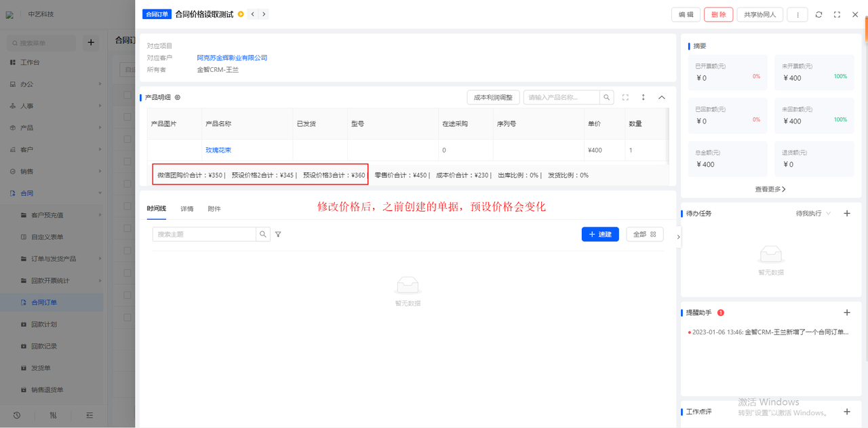Click blue 新建 button in timeline

coord(600,234)
